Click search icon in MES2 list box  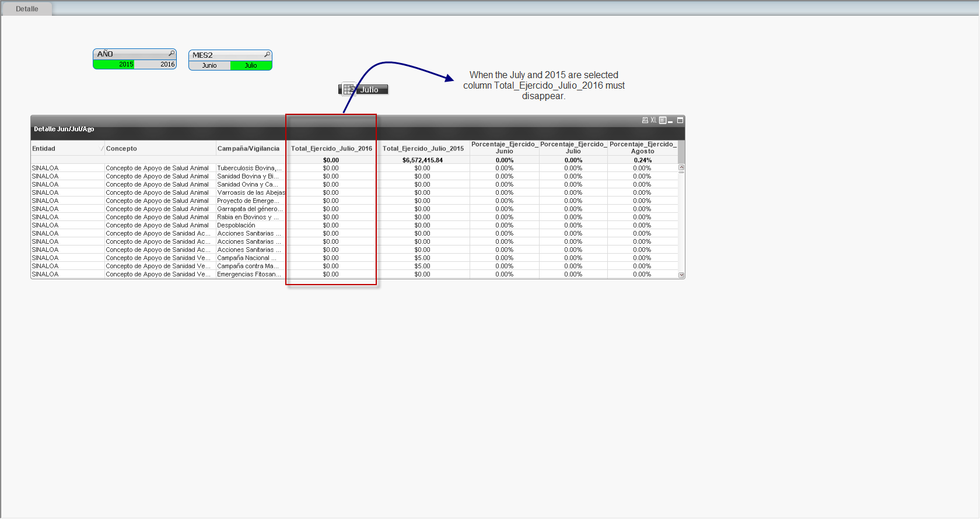coord(267,55)
